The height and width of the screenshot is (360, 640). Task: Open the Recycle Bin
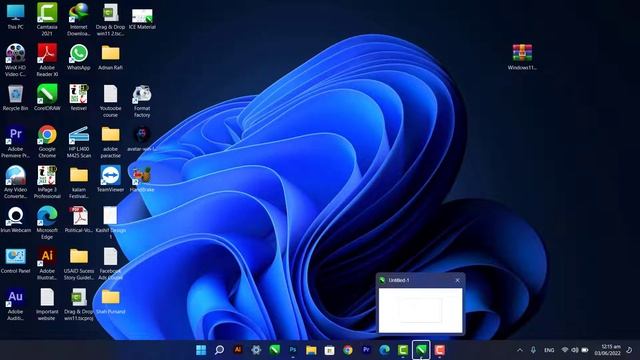point(16,98)
